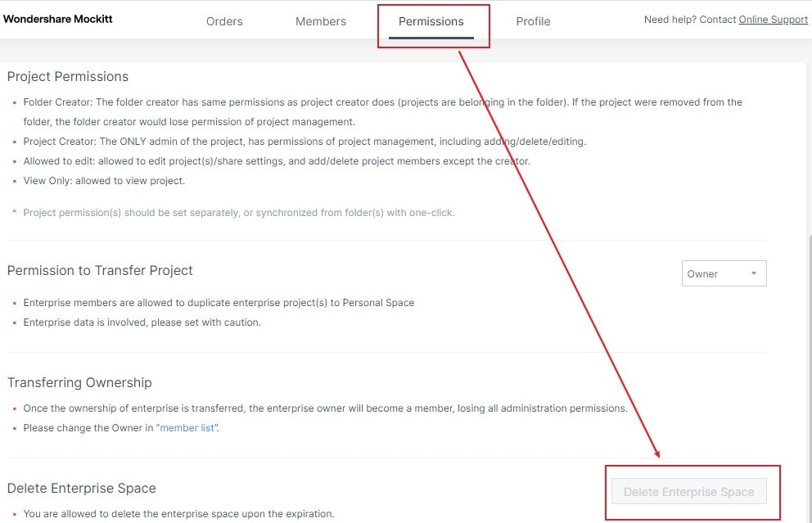
Task: Click the "View Only" description line
Action: coord(104,181)
